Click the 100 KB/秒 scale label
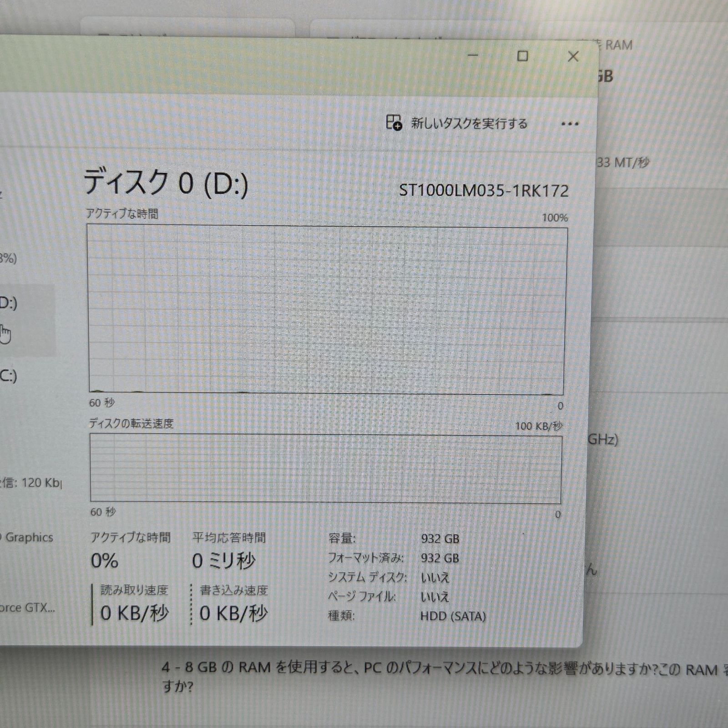 (x=539, y=426)
